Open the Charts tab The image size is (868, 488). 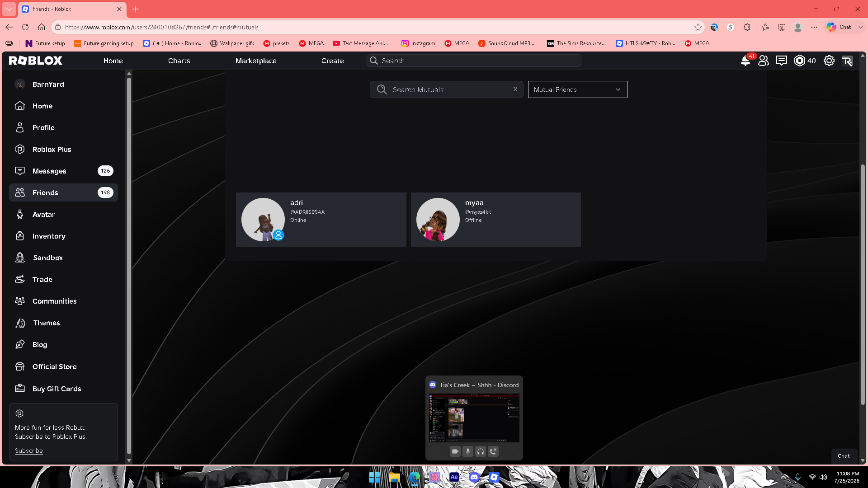pyautogui.click(x=179, y=61)
